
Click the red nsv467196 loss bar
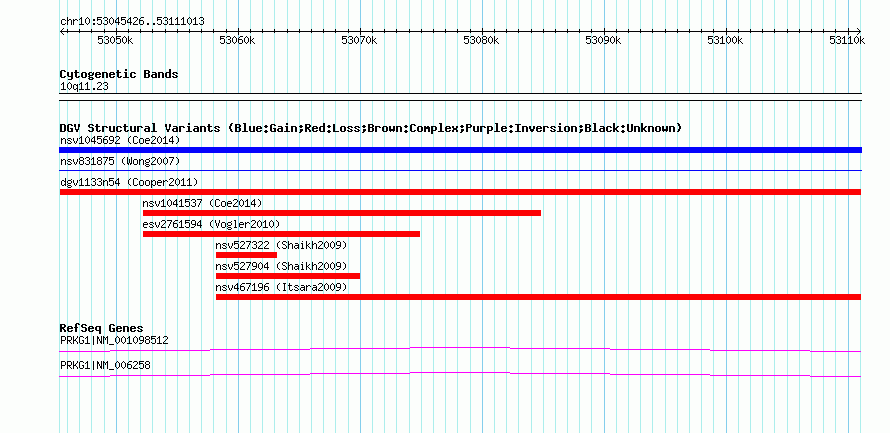[539, 297]
